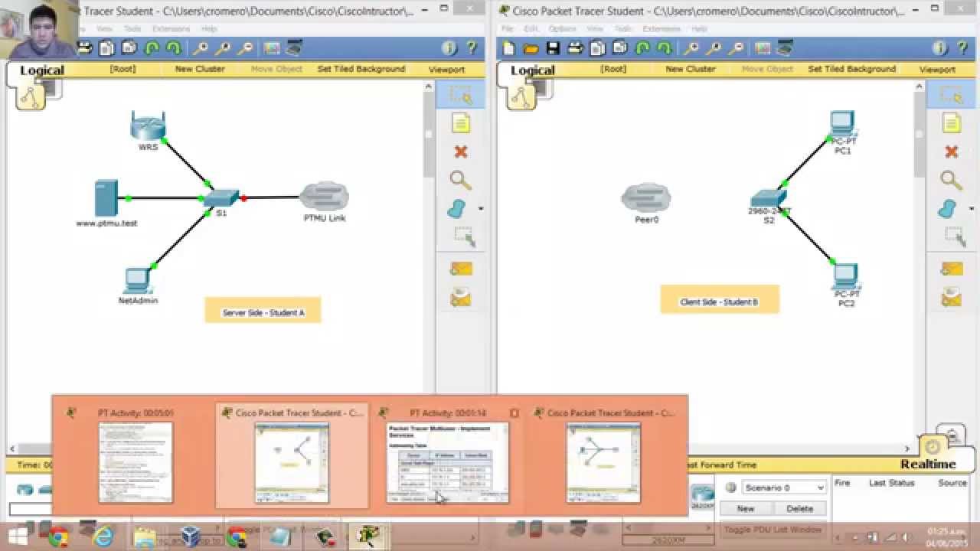Screen dimensions: 980x551
Task: Click the scenario New button
Action: (745, 508)
